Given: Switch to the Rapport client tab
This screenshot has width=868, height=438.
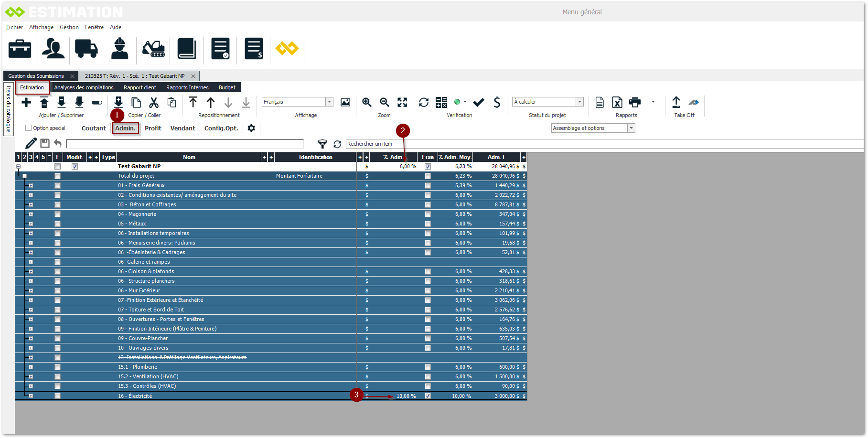Looking at the screenshot, I should coord(139,87).
